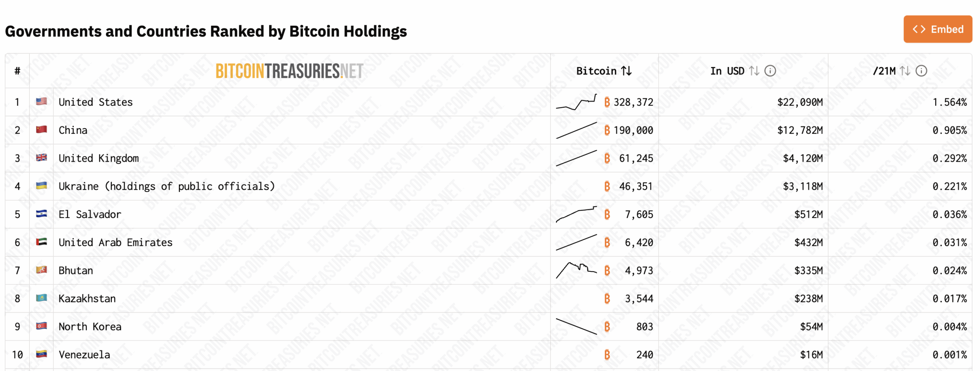Click the Embed button

coord(938,29)
